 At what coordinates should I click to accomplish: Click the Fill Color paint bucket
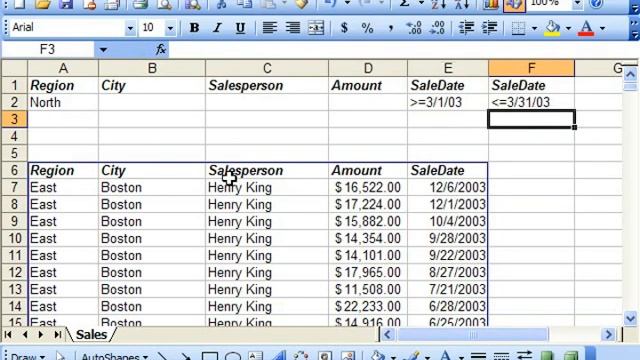click(553, 28)
